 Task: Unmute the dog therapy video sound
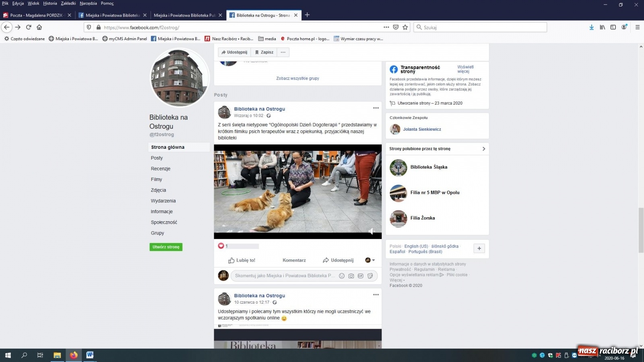[x=372, y=231]
